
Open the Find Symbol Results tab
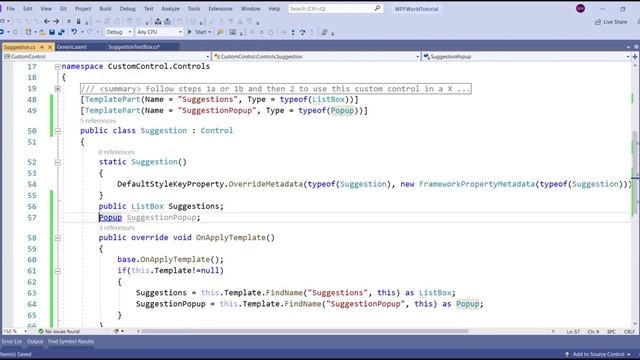point(71,341)
